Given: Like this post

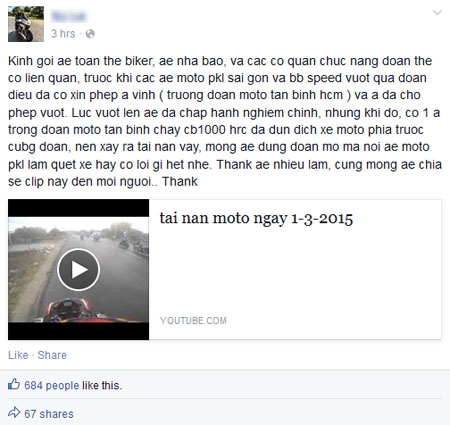Looking at the screenshot, I should (x=18, y=355).
